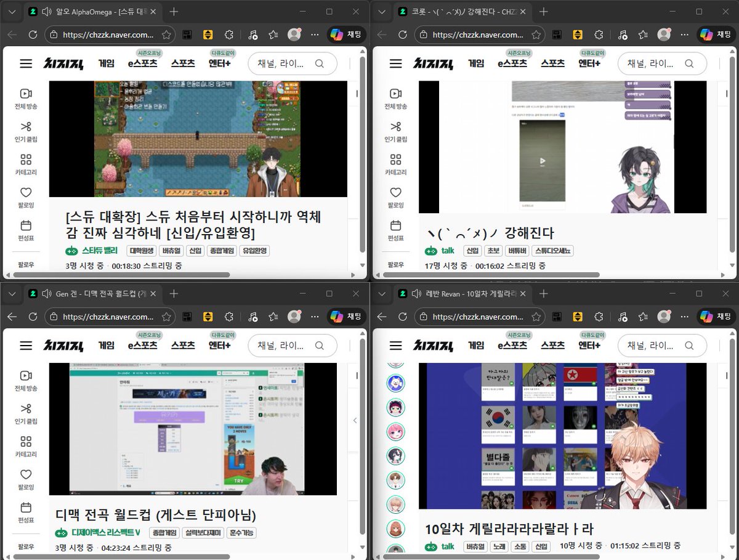Open the three-dots browser menu in AlphaOmega window

(315, 35)
